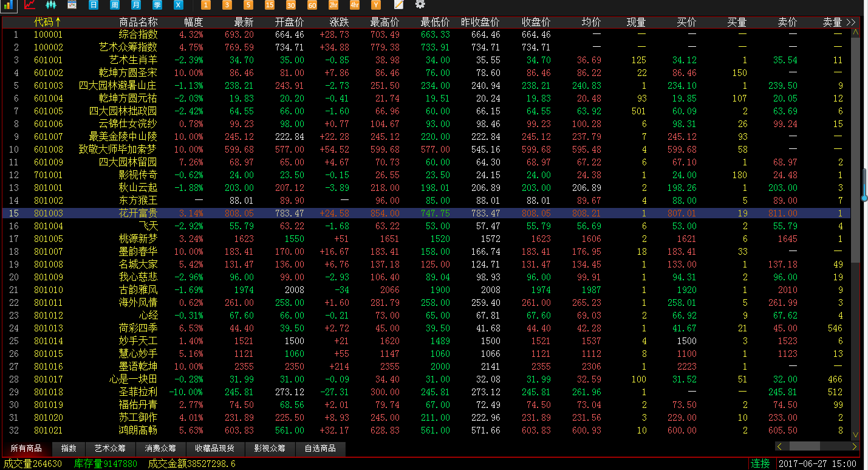Click code 801016 cell

49,366
